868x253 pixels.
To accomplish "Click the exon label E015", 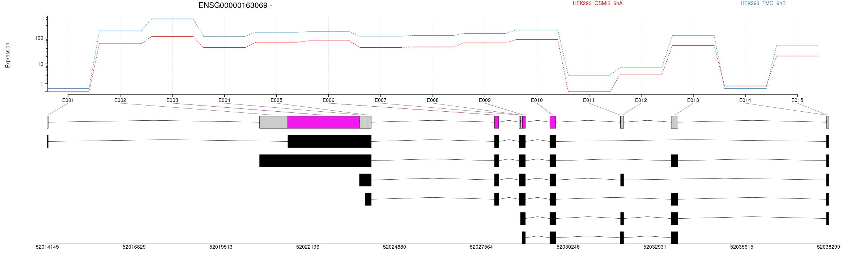I will 797,100.
